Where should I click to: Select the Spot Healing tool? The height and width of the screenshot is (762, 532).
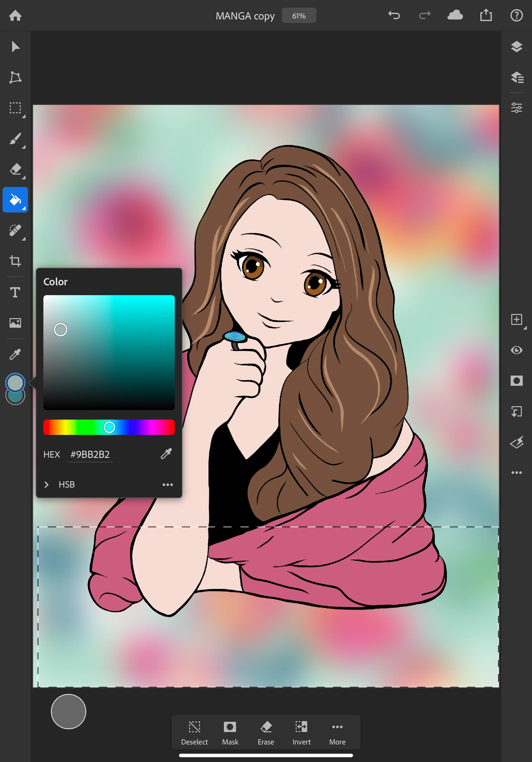coord(15,230)
